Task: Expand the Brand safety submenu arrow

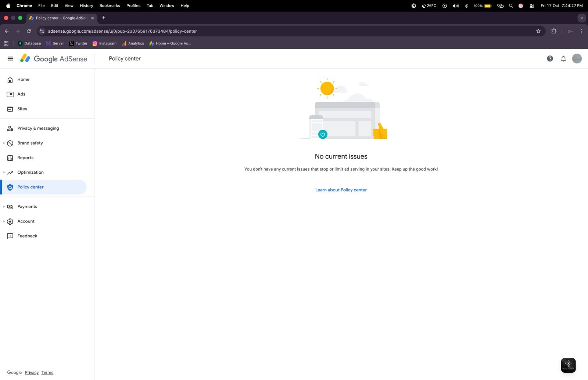Action: tap(4, 143)
